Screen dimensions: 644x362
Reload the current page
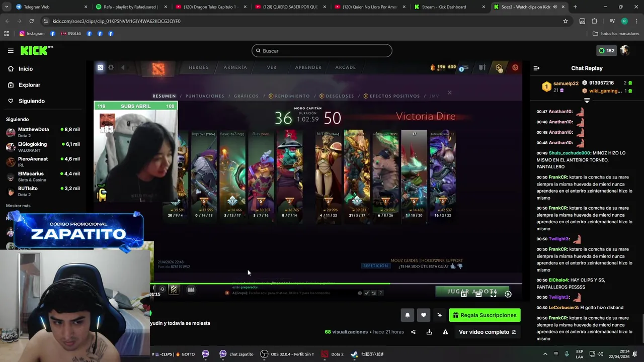[x=31, y=21]
